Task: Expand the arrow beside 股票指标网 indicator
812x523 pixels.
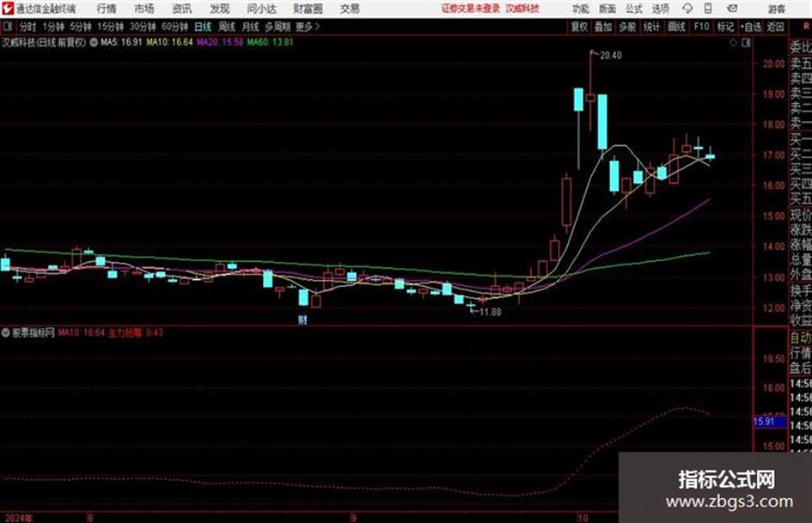Action: tap(5, 332)
